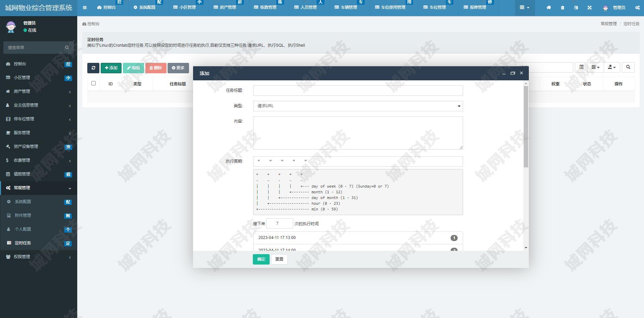Open the 系统配置 top tab
The height and width of the screenshot is (318, 644).
pos(144,7)
